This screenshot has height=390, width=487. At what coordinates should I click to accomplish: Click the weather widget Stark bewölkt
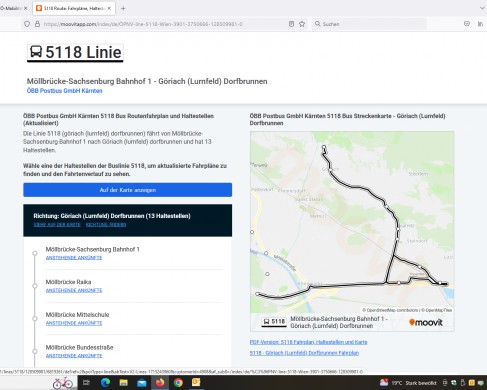coord(408,383)
